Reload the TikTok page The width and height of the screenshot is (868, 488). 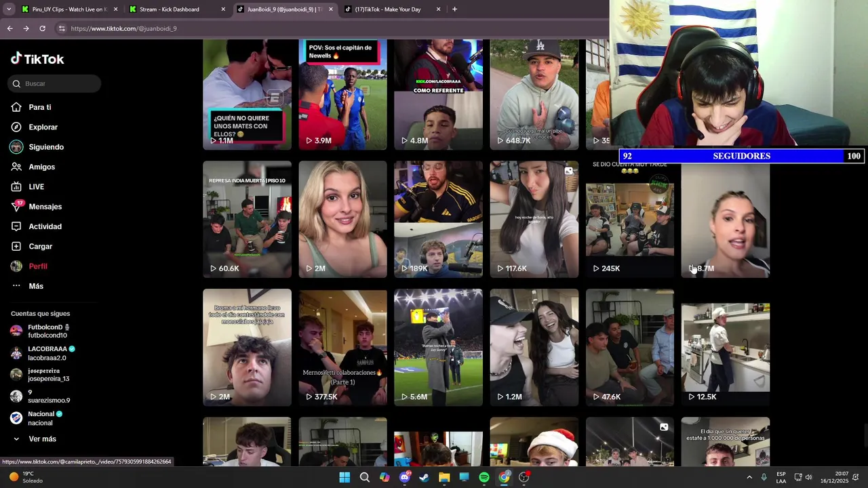point(42,28)
